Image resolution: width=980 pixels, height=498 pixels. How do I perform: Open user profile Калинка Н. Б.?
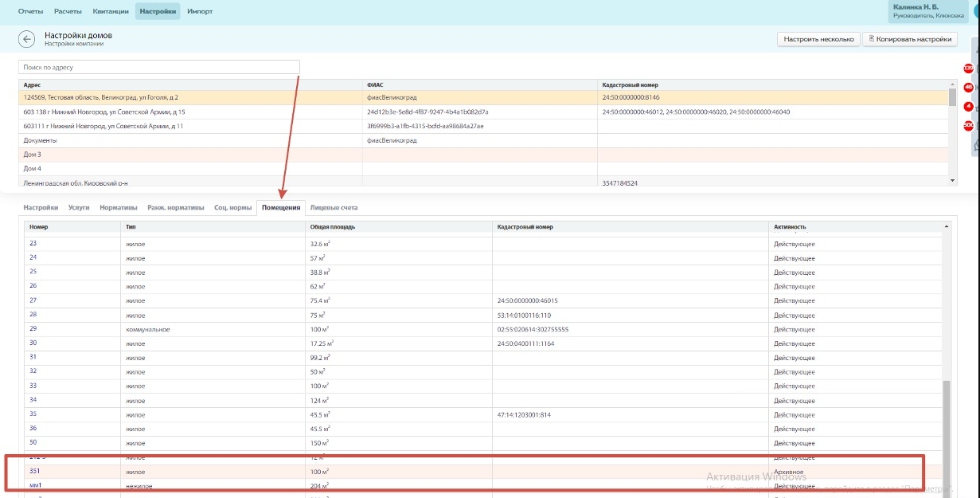coord(928,10)
